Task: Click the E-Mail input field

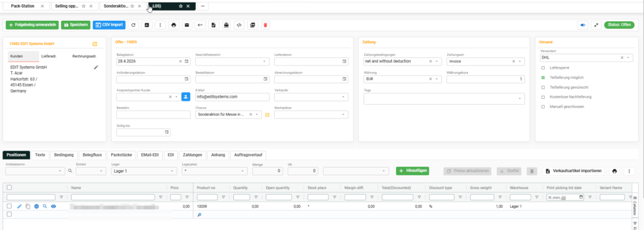Action: click(x=233, y=97)
